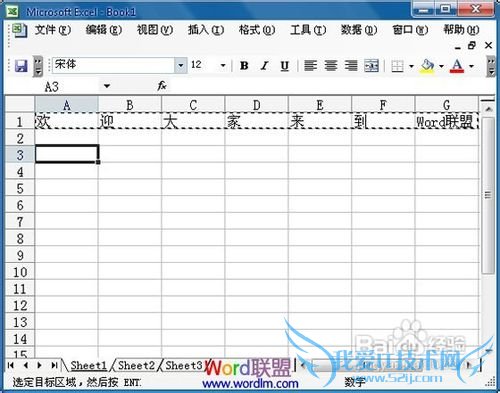The height and width of the screenshot is (393, 500).
Task: Go to first sheet tab arrow
Action: point(11,365)
